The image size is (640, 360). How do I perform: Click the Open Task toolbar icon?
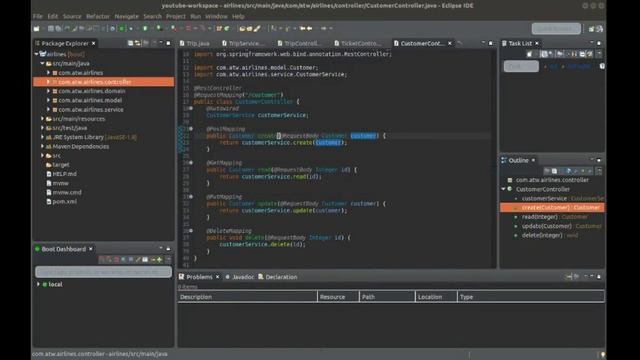tap(249, 29)
